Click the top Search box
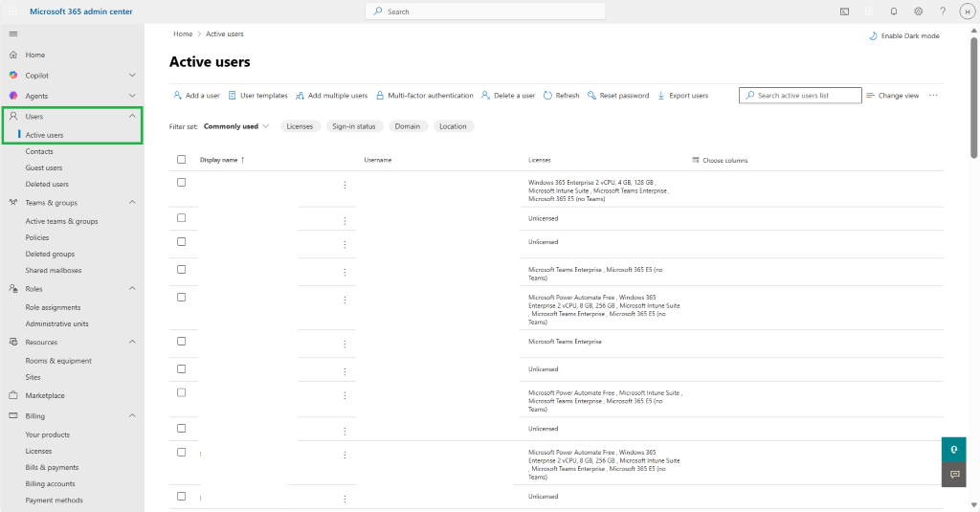 coord(485,11)
